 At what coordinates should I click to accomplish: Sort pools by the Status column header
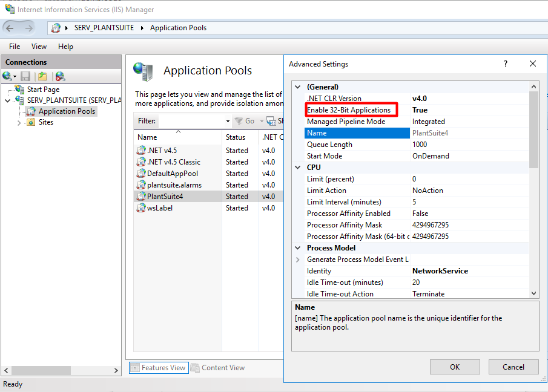[240, 137]
